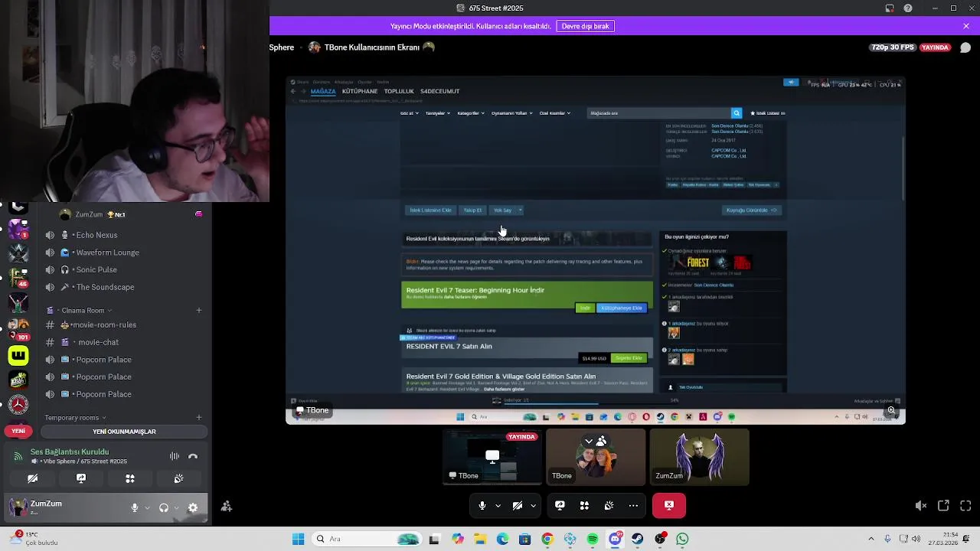Image resolution: width=980 pixels, height=551 pixels.
Task: Open WhatsApp from Windows taskbar
Action: coord(682,539)
